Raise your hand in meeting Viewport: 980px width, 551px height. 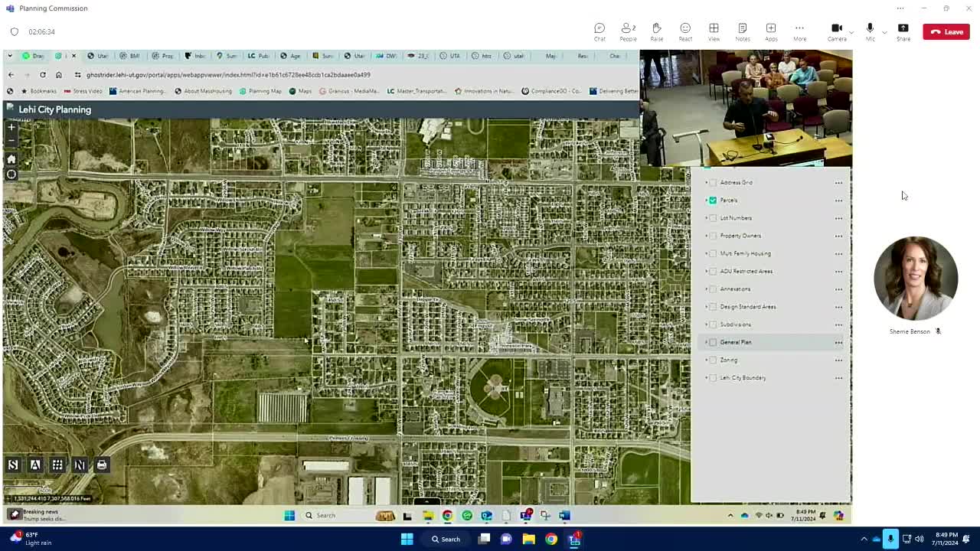pyautogui.click(x=656, y=31)
